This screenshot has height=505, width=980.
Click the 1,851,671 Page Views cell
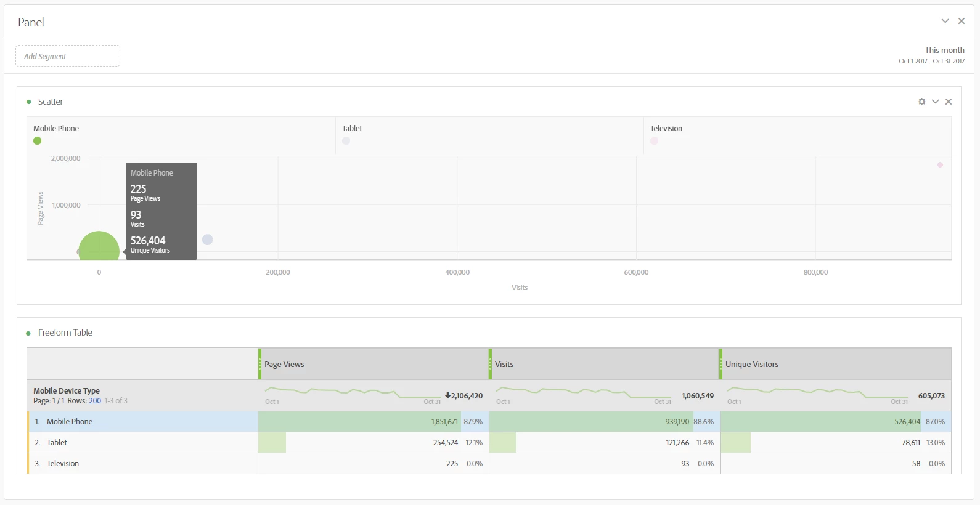374,422
